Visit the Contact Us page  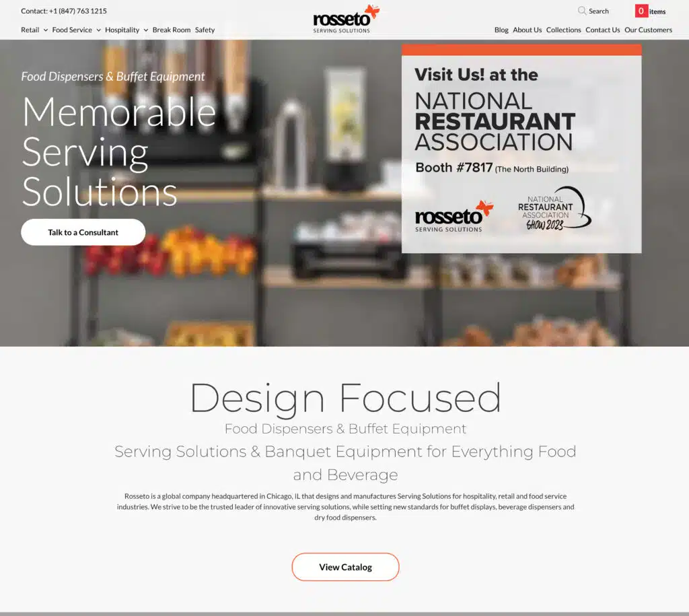coord(602,30)
